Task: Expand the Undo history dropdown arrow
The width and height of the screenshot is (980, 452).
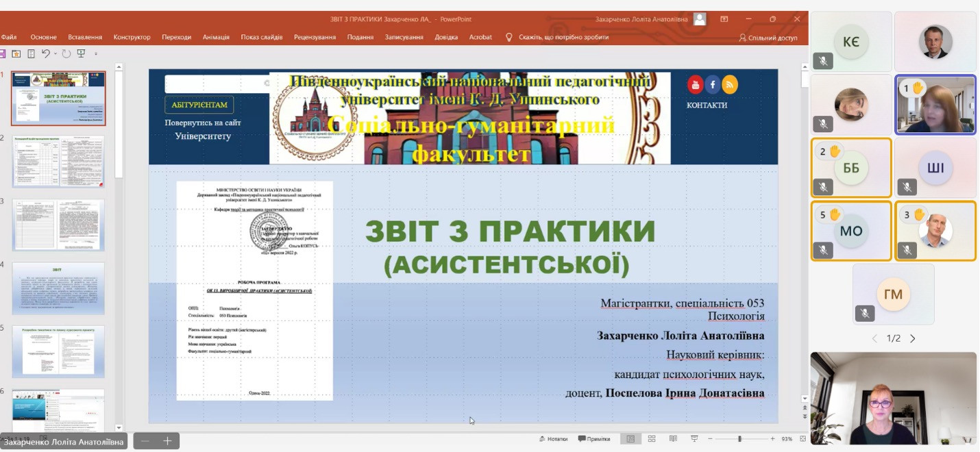Action: pos(56,53)
